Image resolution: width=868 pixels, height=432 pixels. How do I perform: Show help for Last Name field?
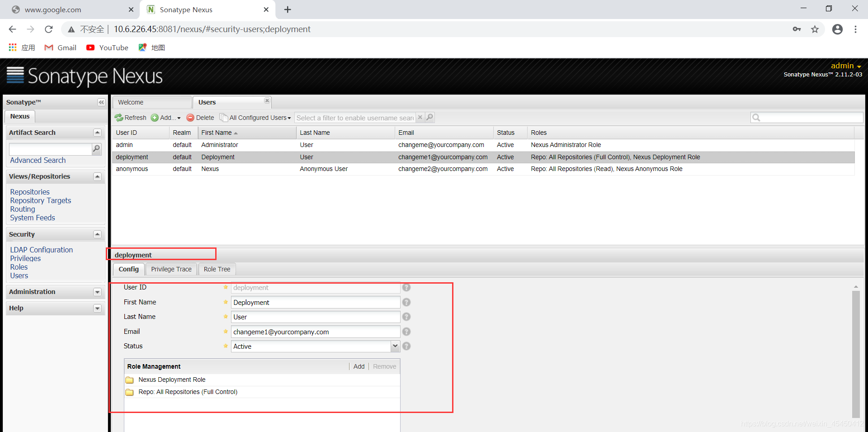pyautogui.click(x=406, y=317)
